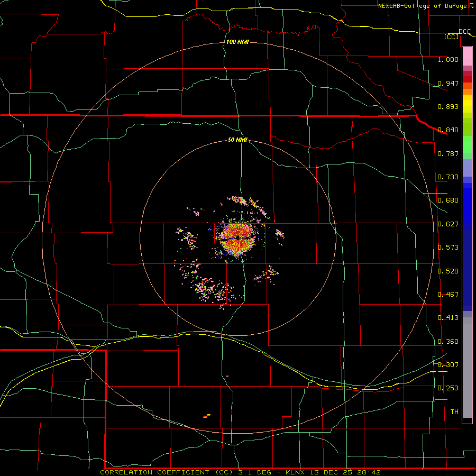Viewport: 476px width, 476px height.
Task: Click the 0.840 color scale value
Action: tap(448, 130)
